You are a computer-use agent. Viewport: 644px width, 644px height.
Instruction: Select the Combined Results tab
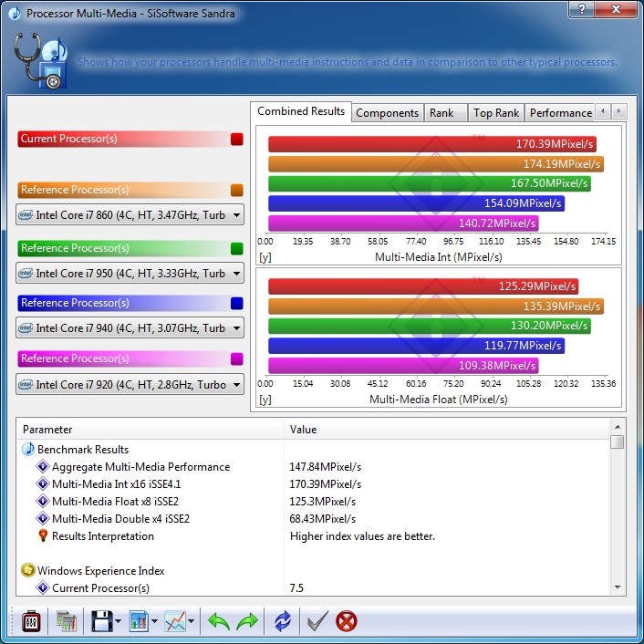[x=301, y=111]
